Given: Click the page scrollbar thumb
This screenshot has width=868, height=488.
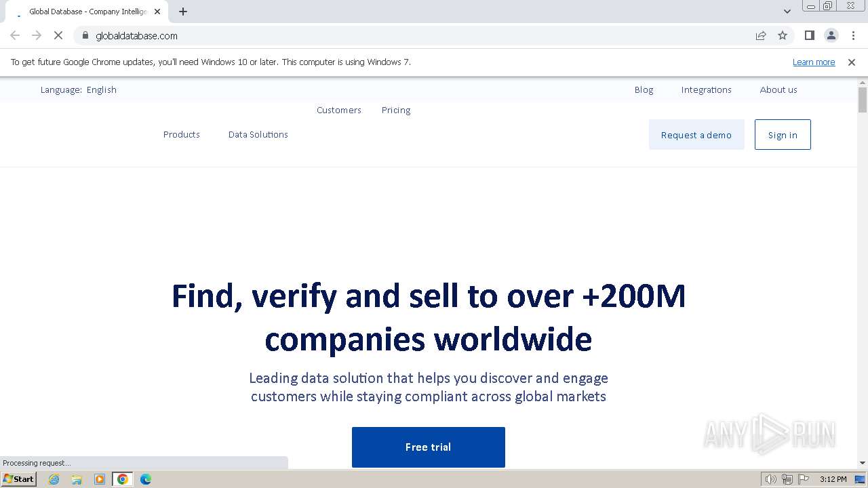Looking at the screenshot, I should tap(863, 100).
